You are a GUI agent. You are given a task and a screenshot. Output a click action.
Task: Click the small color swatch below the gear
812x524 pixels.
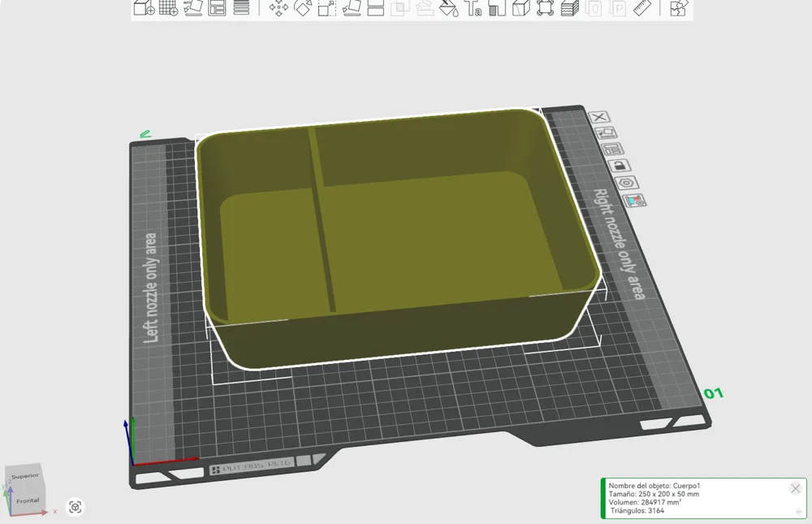point(633,199)
